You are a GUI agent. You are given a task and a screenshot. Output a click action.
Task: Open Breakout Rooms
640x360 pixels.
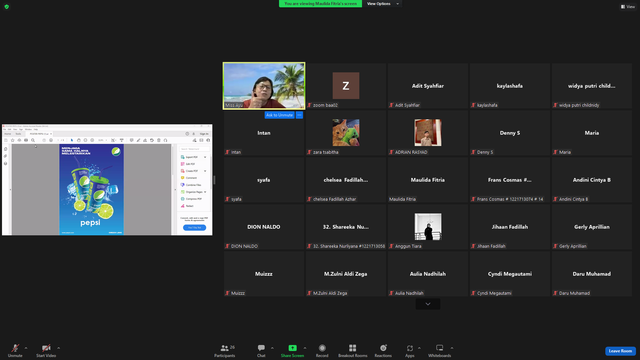click(353, 350)
